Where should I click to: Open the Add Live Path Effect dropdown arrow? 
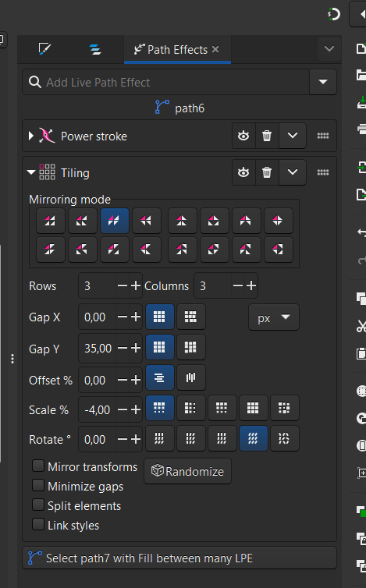point(323,82)
